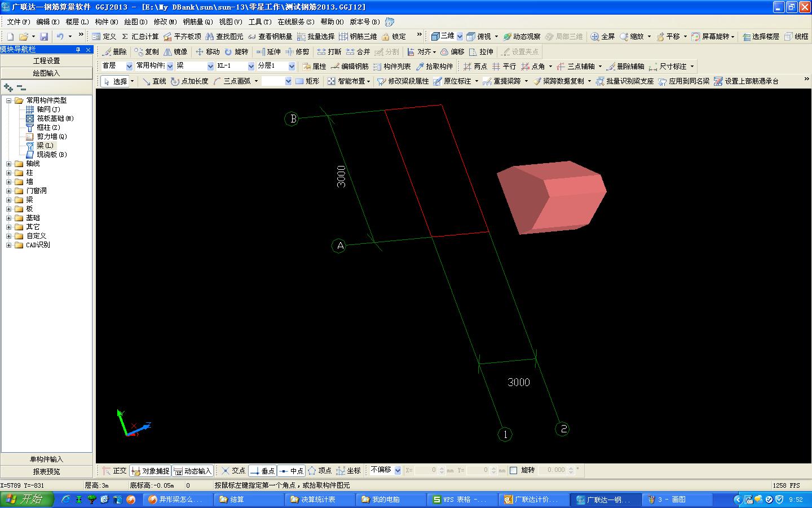
Task: Select the 拉伸 stretch tool
Action: [x=481, y=51]
